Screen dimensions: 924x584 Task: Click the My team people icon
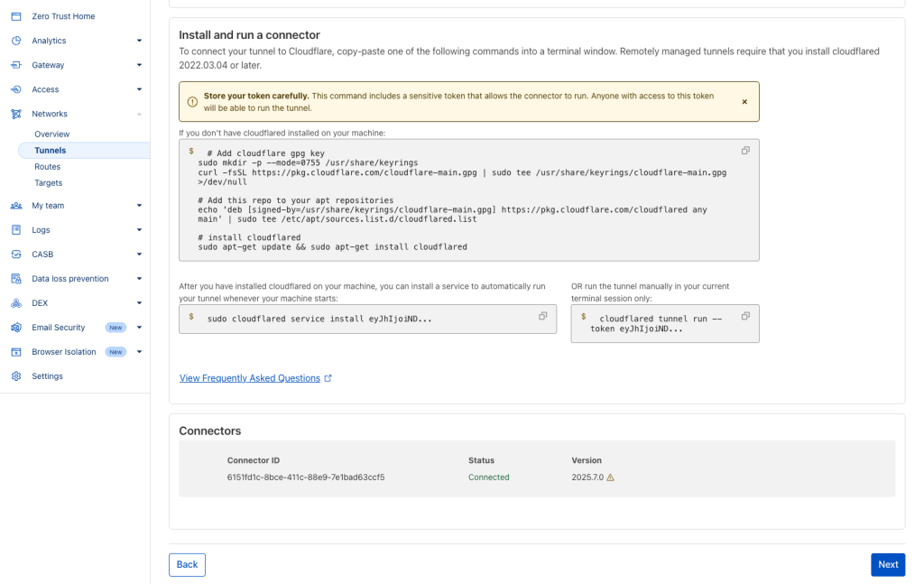(16, 206)
